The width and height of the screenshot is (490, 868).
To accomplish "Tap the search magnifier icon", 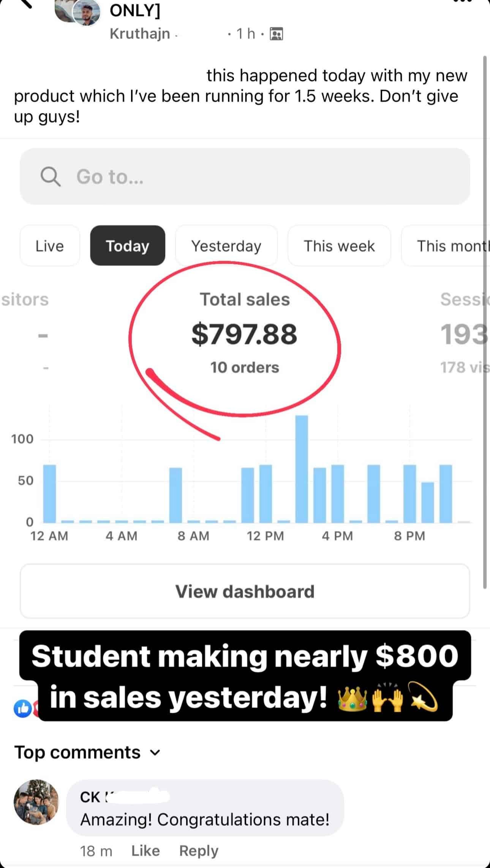I will click(x=51, y=177).
